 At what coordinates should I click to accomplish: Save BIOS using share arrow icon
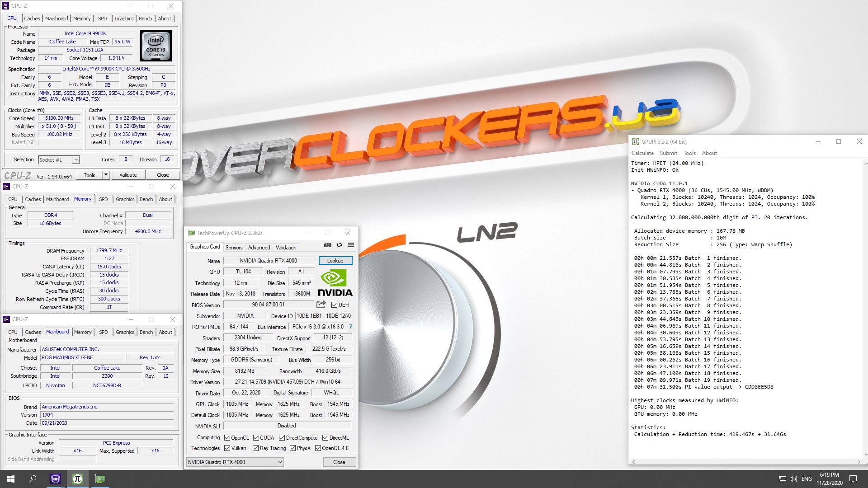pos(321,305)
